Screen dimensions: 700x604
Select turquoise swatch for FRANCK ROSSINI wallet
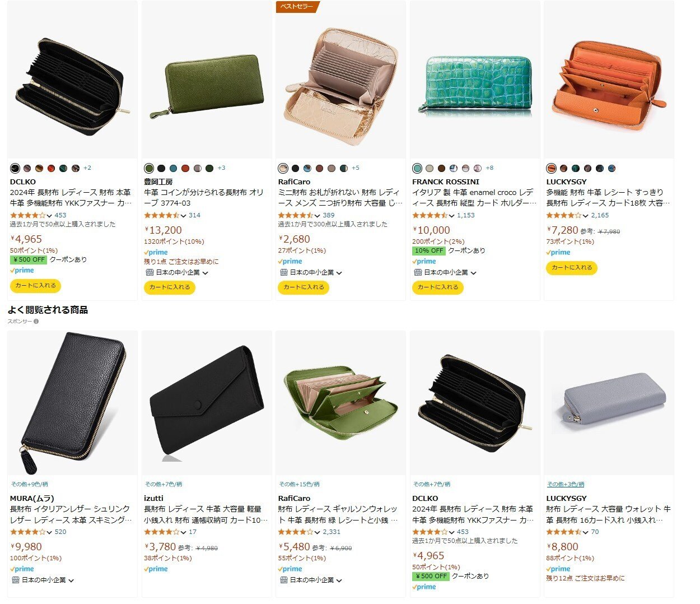(x=417, y=168)
